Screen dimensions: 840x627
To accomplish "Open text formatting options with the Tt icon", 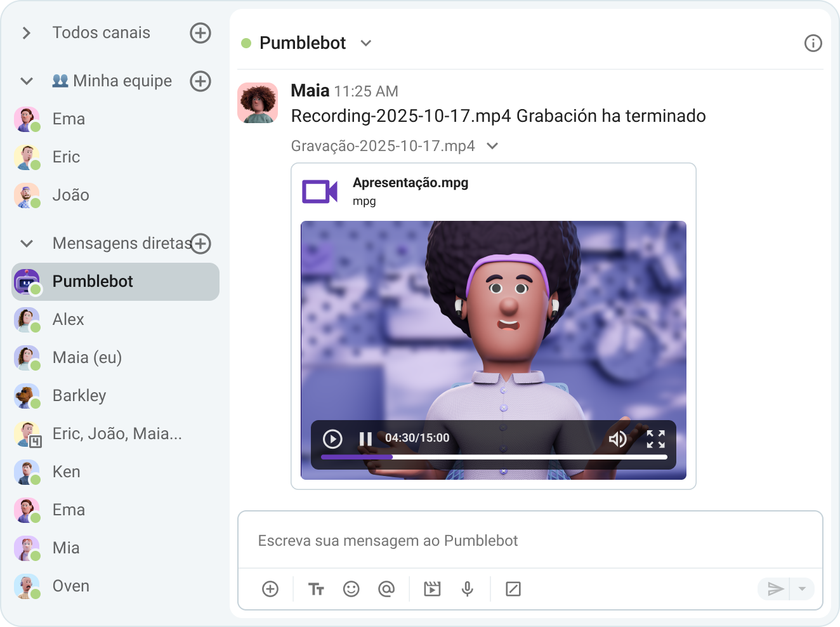I will point(316,589).
